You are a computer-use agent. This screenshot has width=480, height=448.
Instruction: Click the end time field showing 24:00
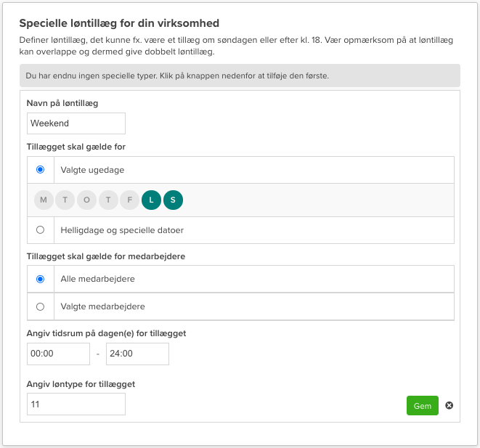point(137,354)
